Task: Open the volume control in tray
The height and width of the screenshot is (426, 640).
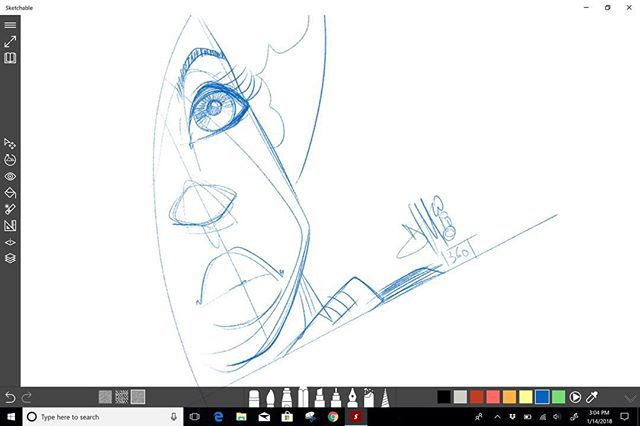Action: 557,417
